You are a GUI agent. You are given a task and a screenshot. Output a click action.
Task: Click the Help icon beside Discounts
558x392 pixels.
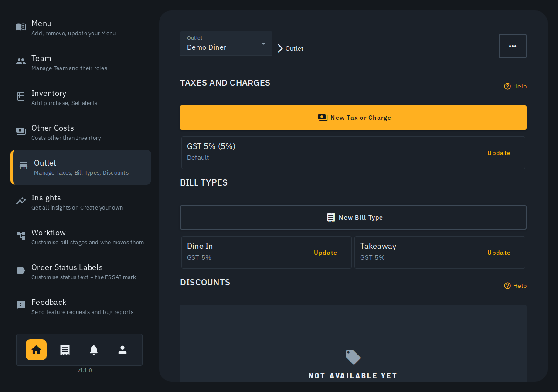coord(507,286)
